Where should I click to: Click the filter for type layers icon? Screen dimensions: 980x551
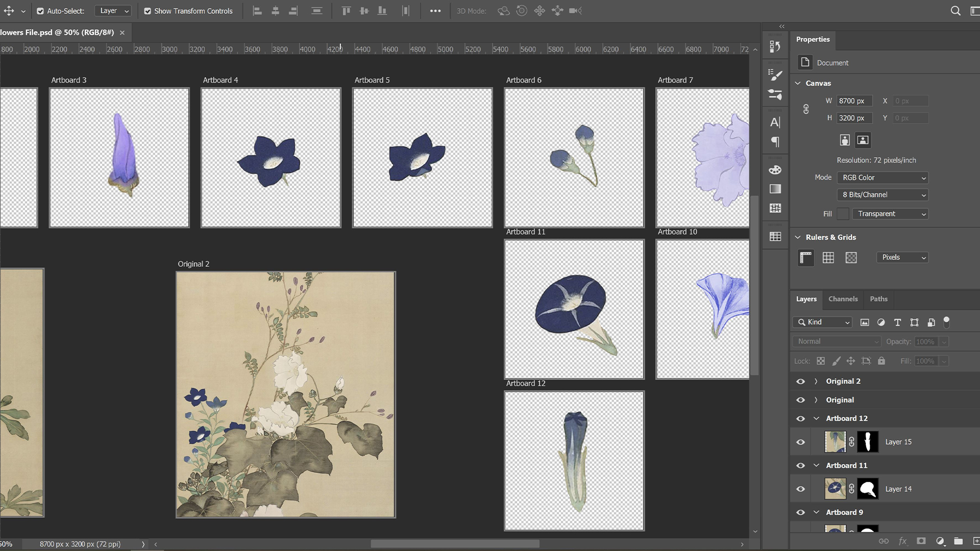pos(897,322)
